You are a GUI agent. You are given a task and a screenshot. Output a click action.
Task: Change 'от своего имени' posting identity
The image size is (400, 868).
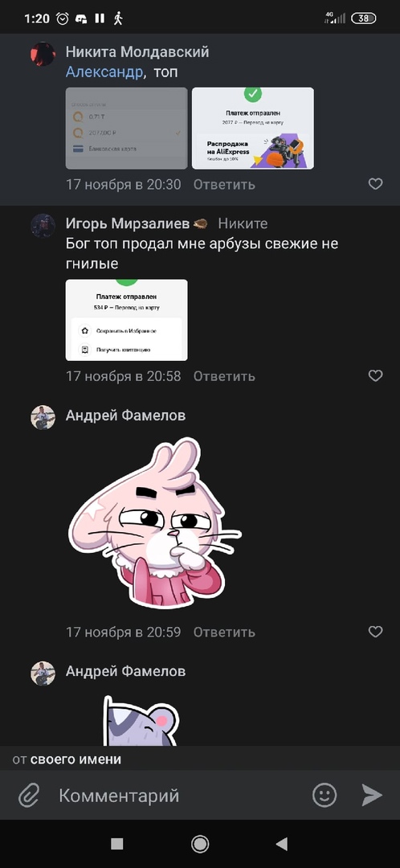[67, 759]
